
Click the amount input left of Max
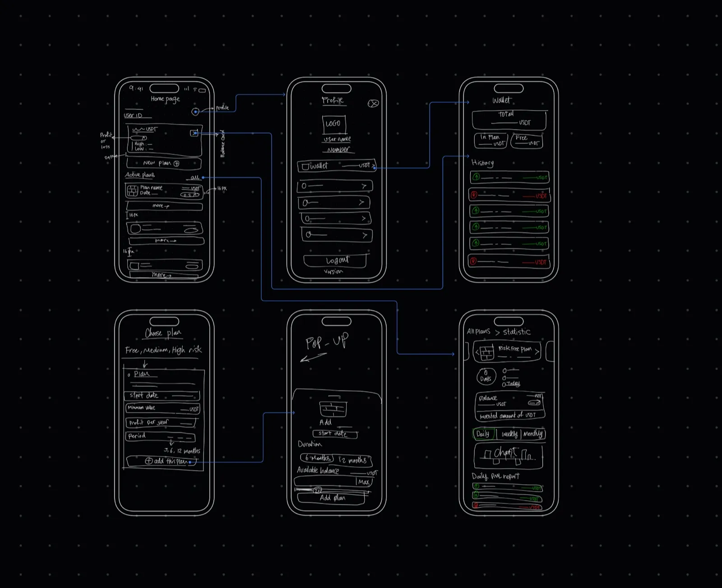[x=325, y=482]
